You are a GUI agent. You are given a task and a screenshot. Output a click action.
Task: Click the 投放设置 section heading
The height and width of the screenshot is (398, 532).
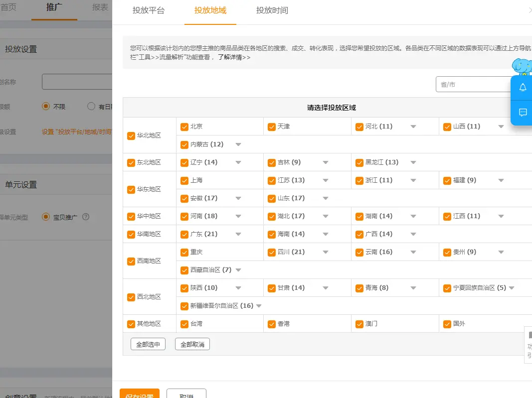click(x=21, y=49)
